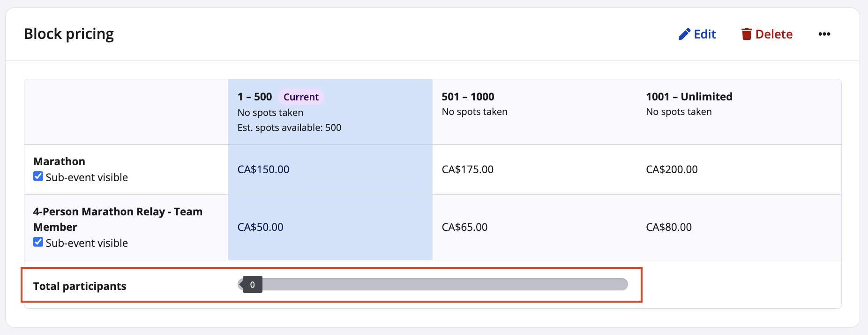Click the Delete text label
Image resolution: width=868 pixels, height=335 pixels.
point(773,34)
